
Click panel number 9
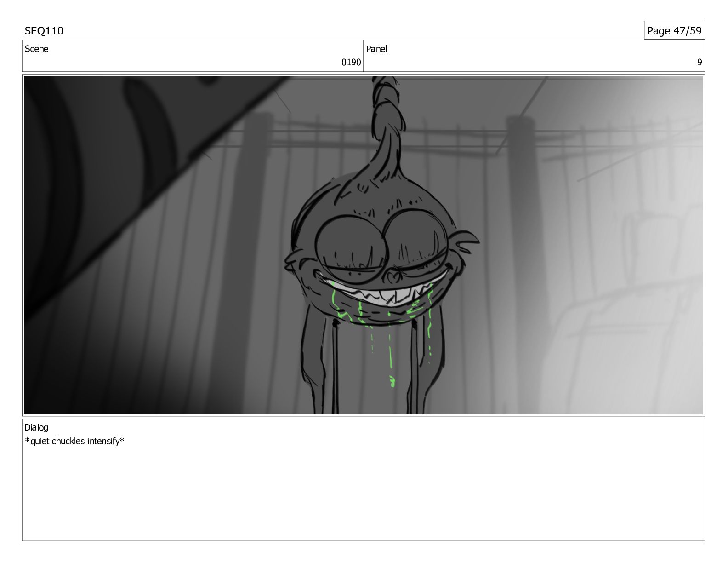click(700, 63)
